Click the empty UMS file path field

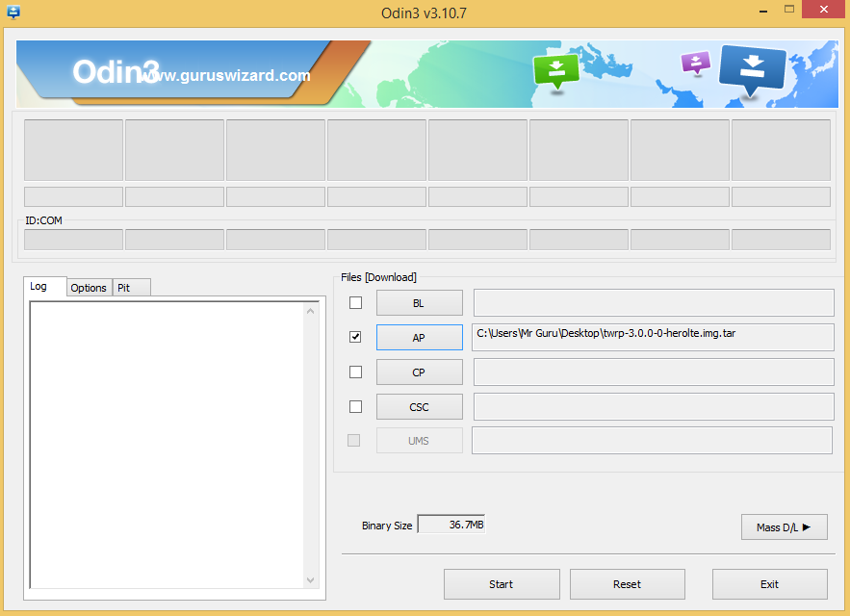tap(652, 440)
